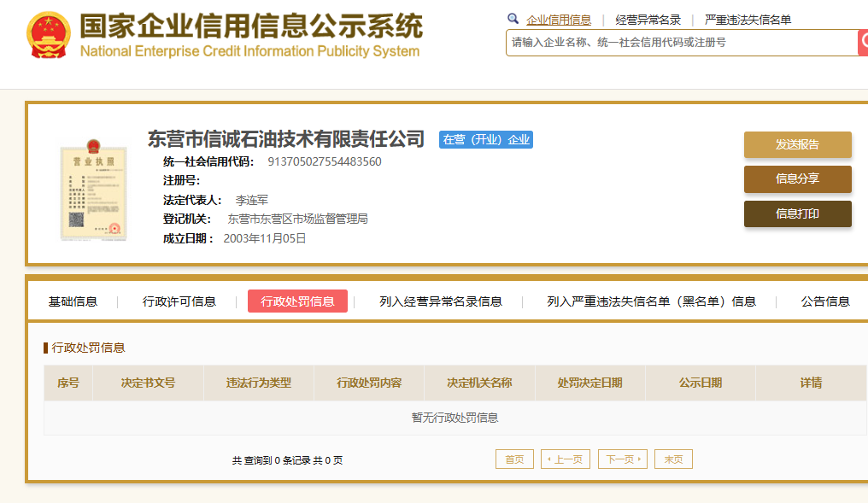Image resolution: width=868 pixels, height=503 pixels.
Task: Go to 末页 in pagination
Action: (674, 459)
